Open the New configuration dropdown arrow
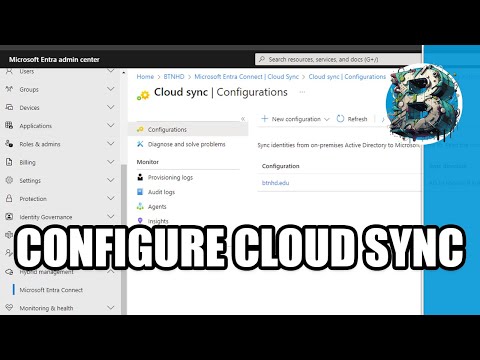480x360 pixels. point(327,119)
